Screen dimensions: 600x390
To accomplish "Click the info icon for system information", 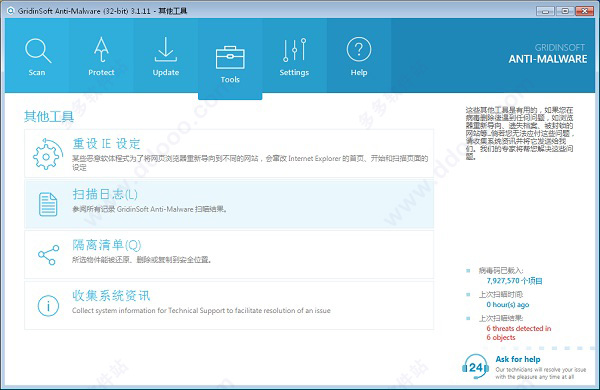I will [x=48, y=306].
